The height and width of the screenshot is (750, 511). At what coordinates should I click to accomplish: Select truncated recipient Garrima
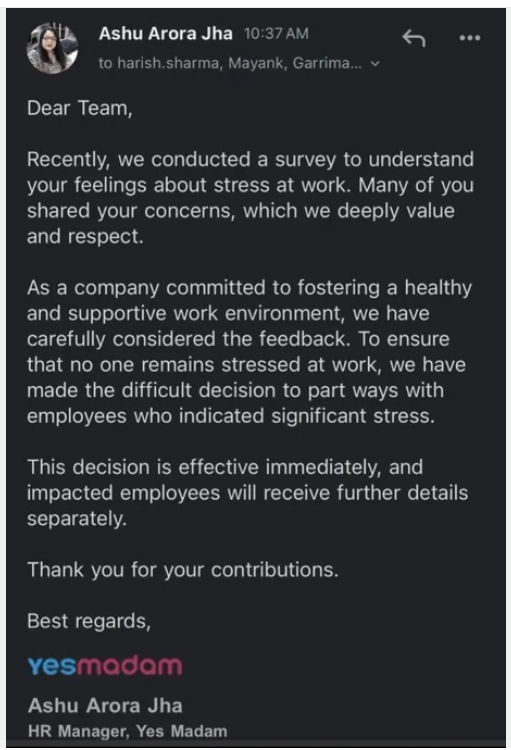[x=327, y=63]
